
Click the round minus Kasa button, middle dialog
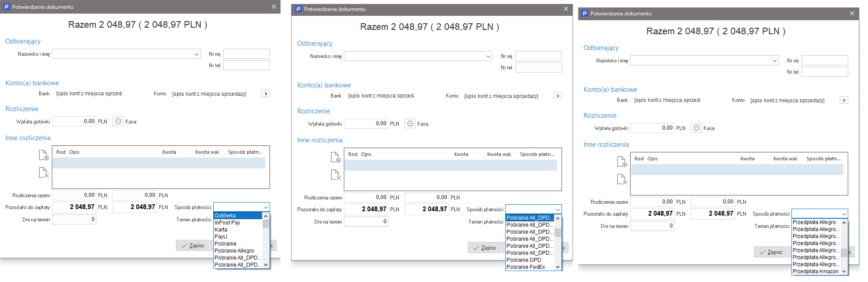(x=410, y=123)
